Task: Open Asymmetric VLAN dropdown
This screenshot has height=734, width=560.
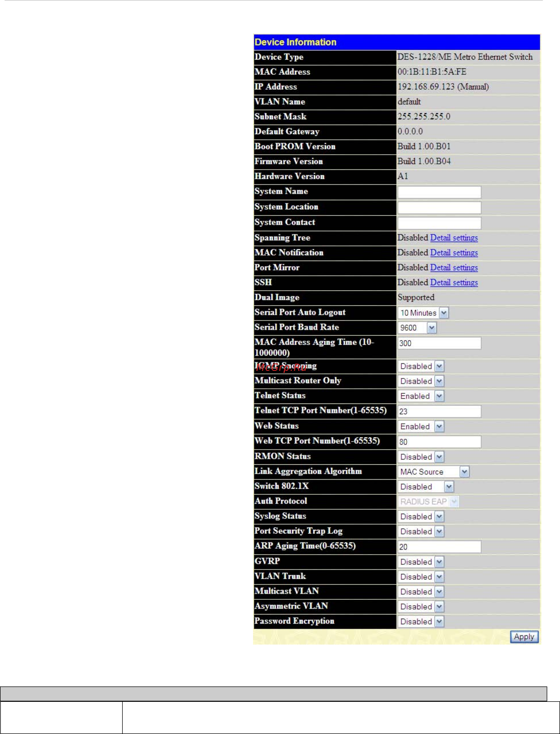Action: 420,607
